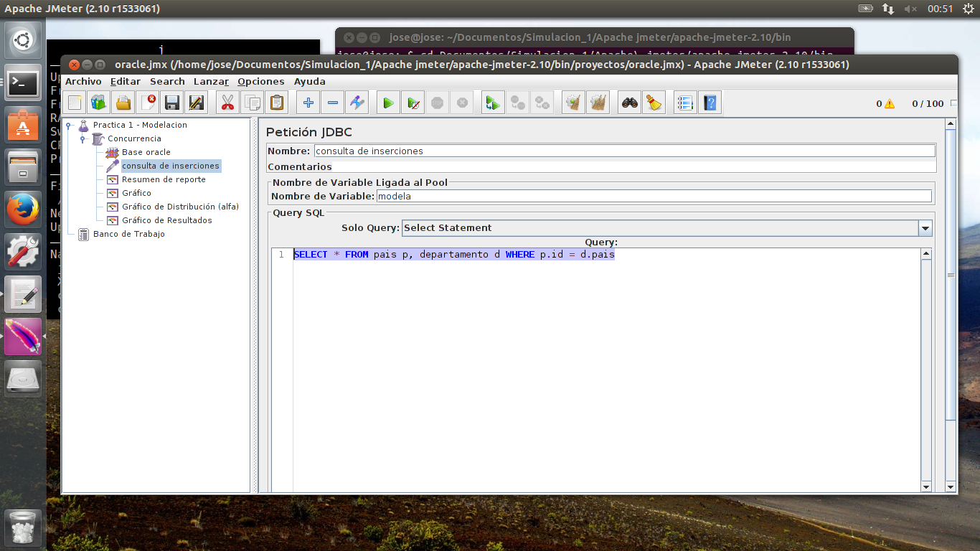The width and height of the screenshot is (980, 551).
Task: Open the system gear menu in top bar
Action: (x=968, y=9)
